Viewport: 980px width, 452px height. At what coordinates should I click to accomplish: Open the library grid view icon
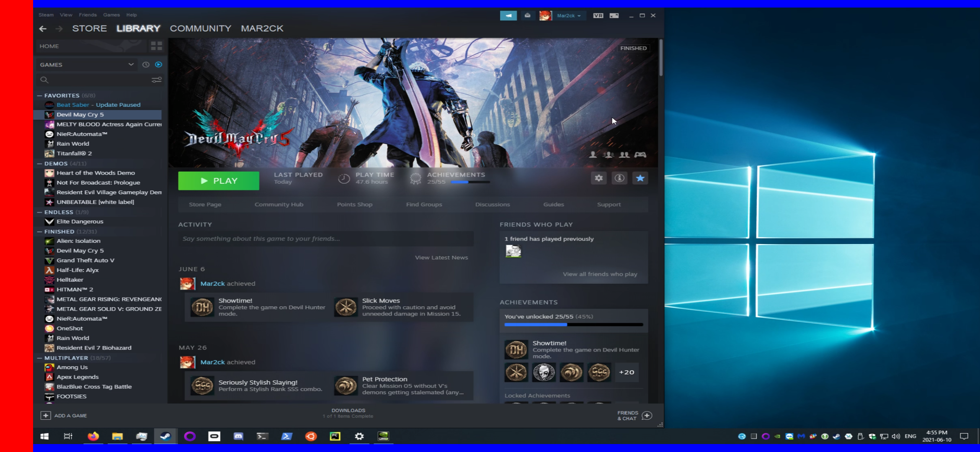156,46
